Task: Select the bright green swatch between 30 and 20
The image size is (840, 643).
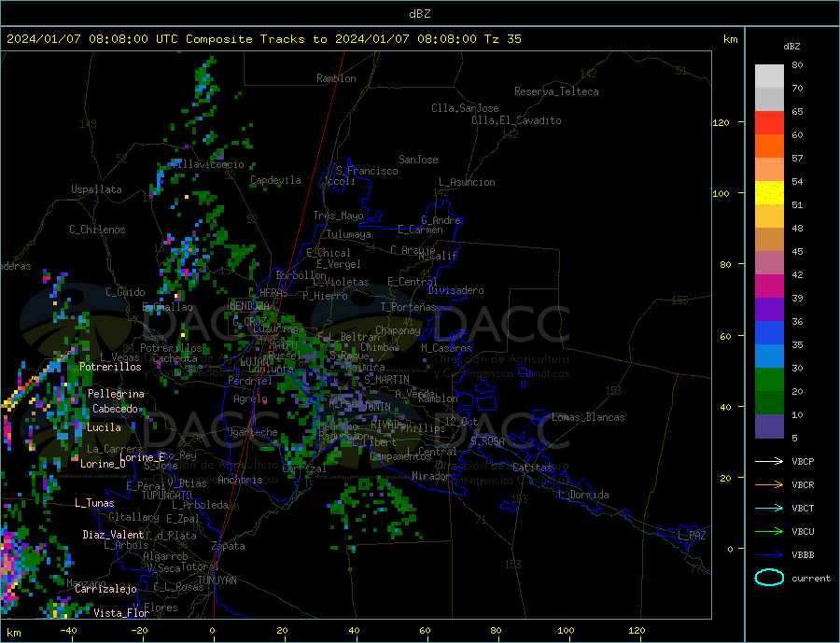Action: point(769,380)
